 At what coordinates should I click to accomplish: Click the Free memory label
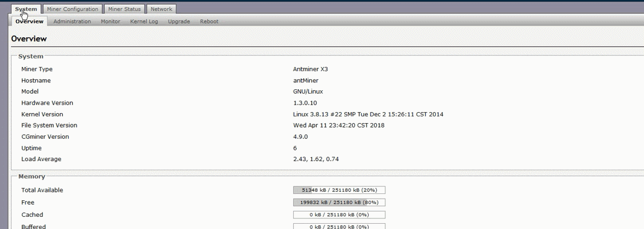click(28, 202)
